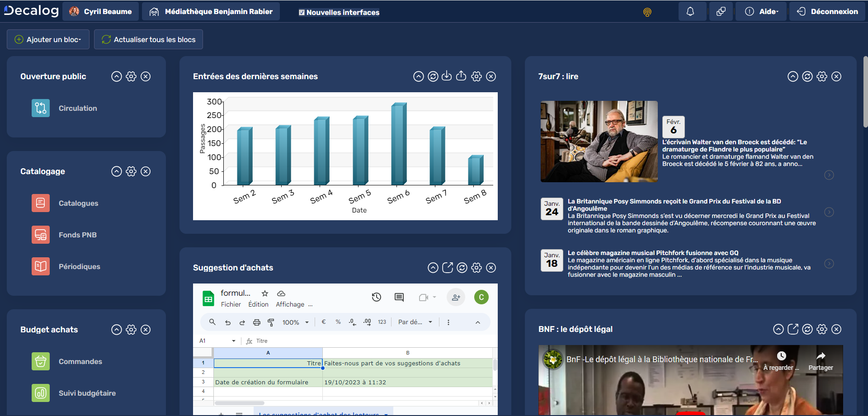The image size is (868, 416).
Task: Collapse the Catalogage block
Action: point(116,171)
